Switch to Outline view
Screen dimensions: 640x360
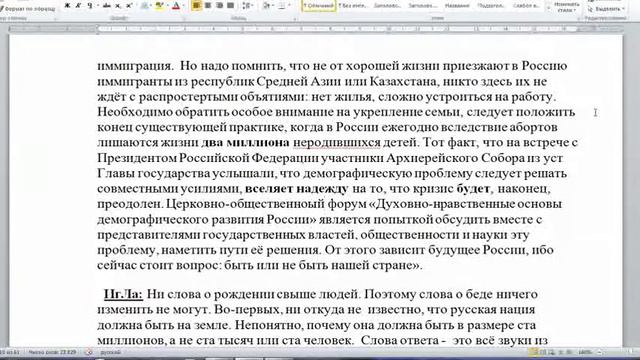click(561, 352)
